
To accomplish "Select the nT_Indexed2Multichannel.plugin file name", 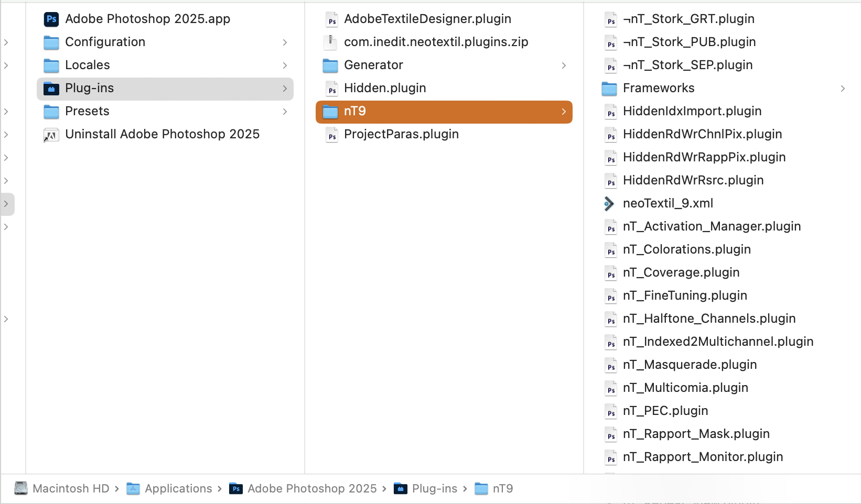I will (718, 342).
